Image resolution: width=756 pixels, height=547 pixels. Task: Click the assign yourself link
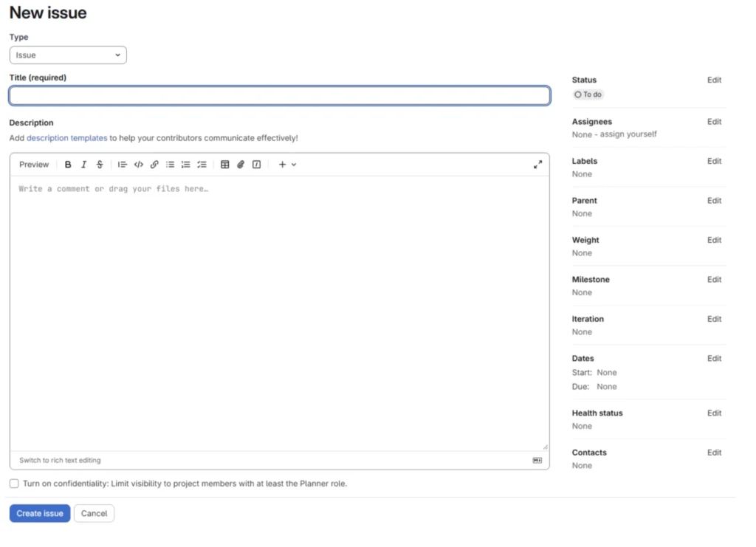628,134
